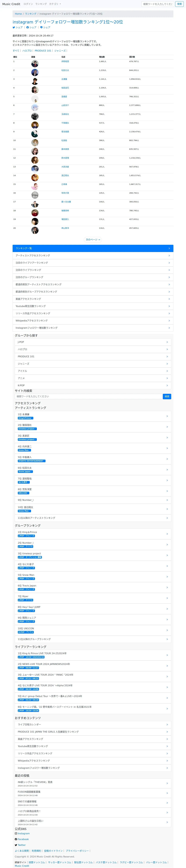Expand the カテゴリ dropdown in navbar
This screenshot has height=868, width=186.
click(55, 4)
